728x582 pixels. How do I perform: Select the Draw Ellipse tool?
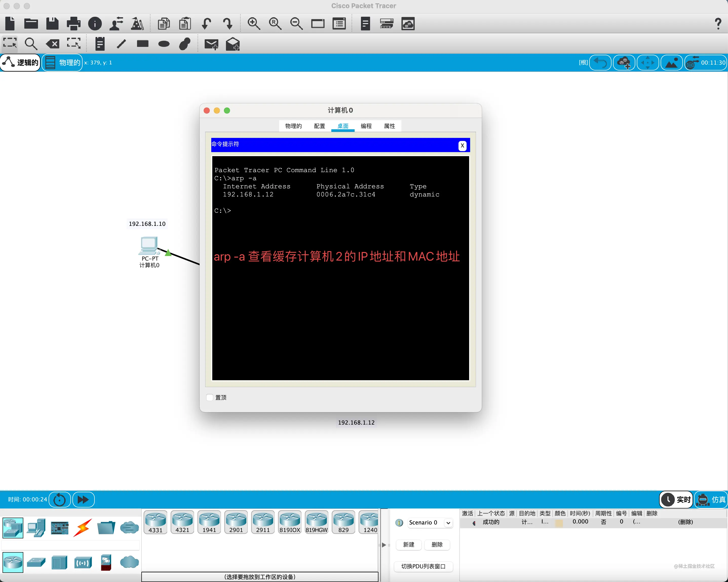[164, 44]
